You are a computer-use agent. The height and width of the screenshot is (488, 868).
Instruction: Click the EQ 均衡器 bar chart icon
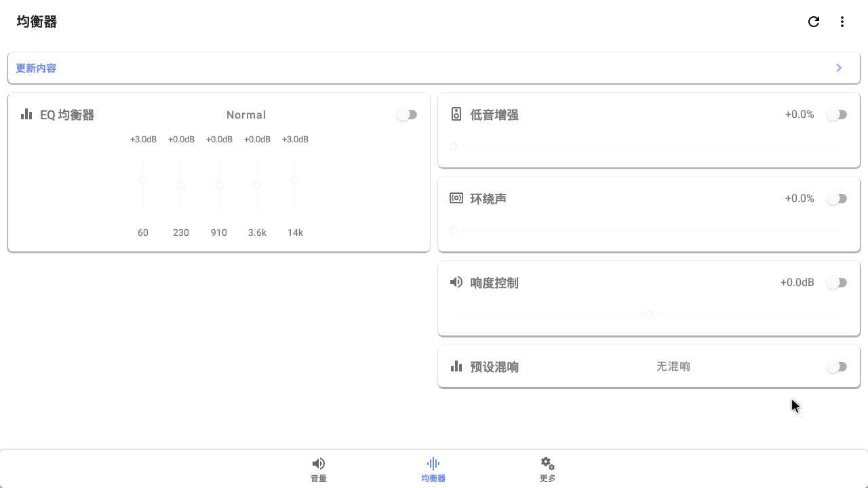[x=26, y=114]
